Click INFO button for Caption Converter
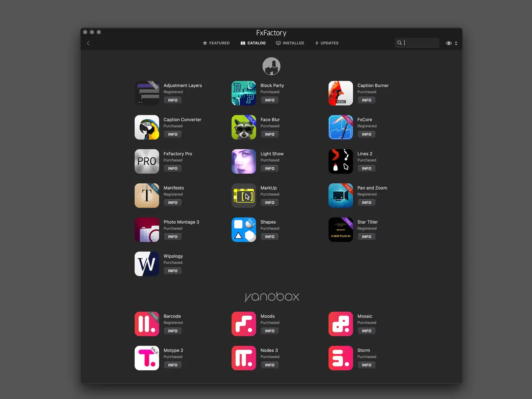The width and height of the screenshot is (532, 399). 173,134
